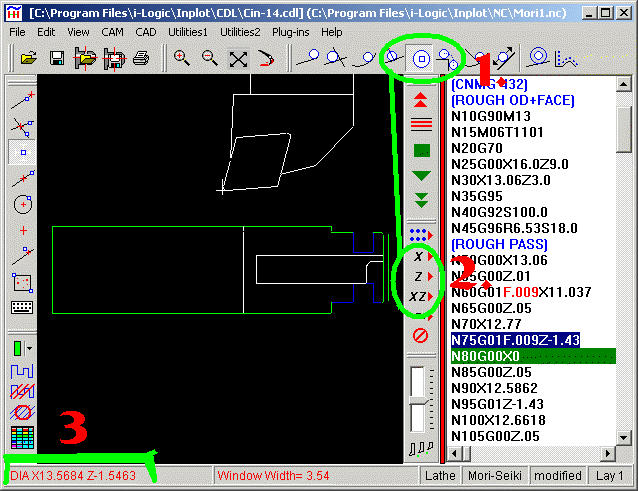Viewport: 638px width, 491px height.
Task: Select the Zoom Out magnifier tool
Action: coord(210,58)
